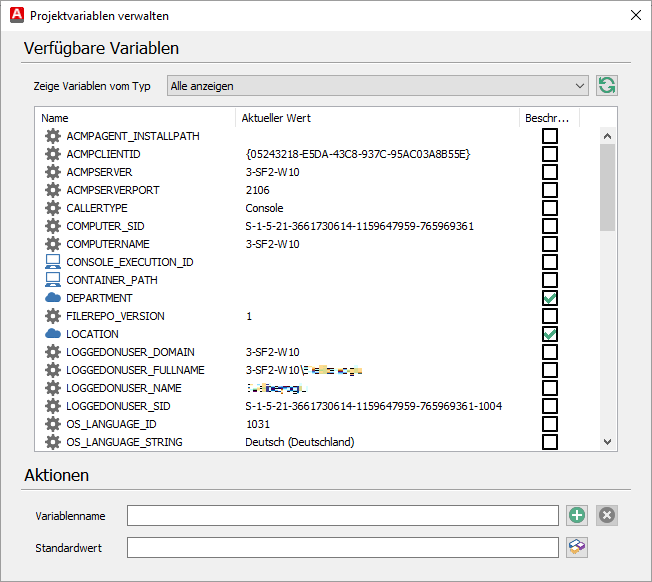This screenshot has height=582, width=652.
Task: Click the computer icon next to CONSOLE_EXECUTION_ID
Action: tap(53, 262)
